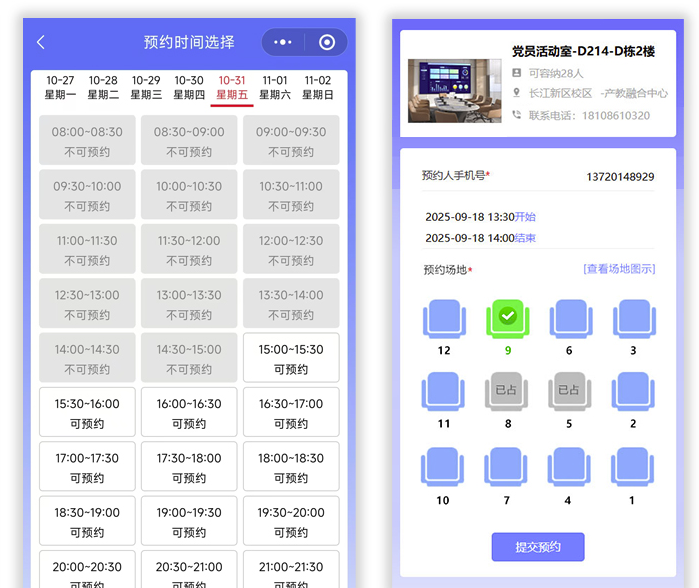Switch to 10-27 星期一 date tab
699x588 pixels.
click(x=60, y=87)
